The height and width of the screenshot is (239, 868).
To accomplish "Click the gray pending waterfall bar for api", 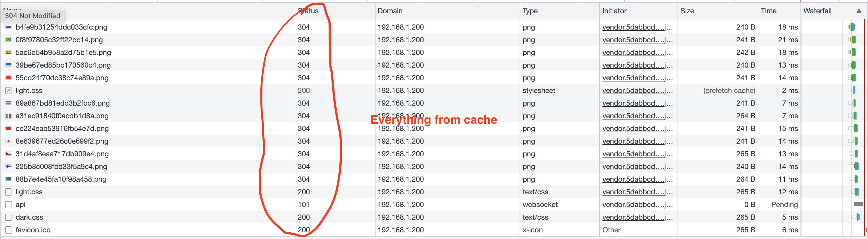I will 859,204.
